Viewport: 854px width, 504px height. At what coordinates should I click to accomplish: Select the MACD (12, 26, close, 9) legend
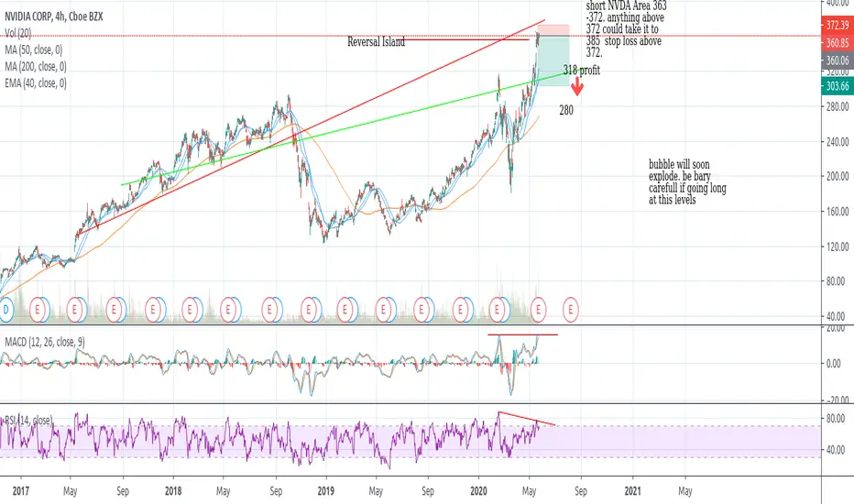(45, 342)
